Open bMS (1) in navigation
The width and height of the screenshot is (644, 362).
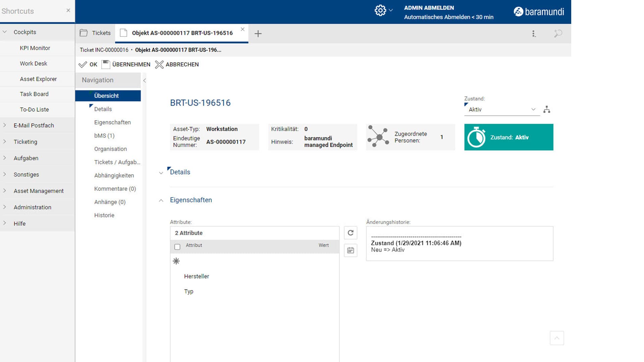[x=104, y=135]
